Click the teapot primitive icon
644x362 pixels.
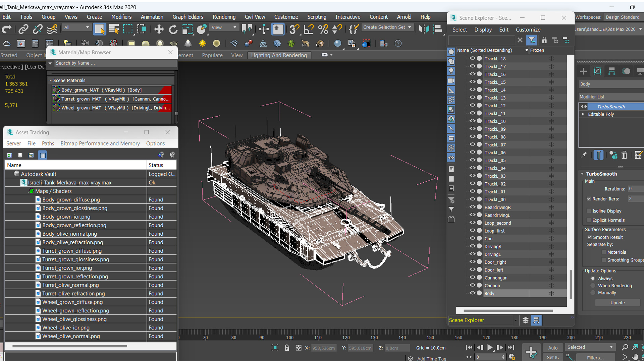174,44
